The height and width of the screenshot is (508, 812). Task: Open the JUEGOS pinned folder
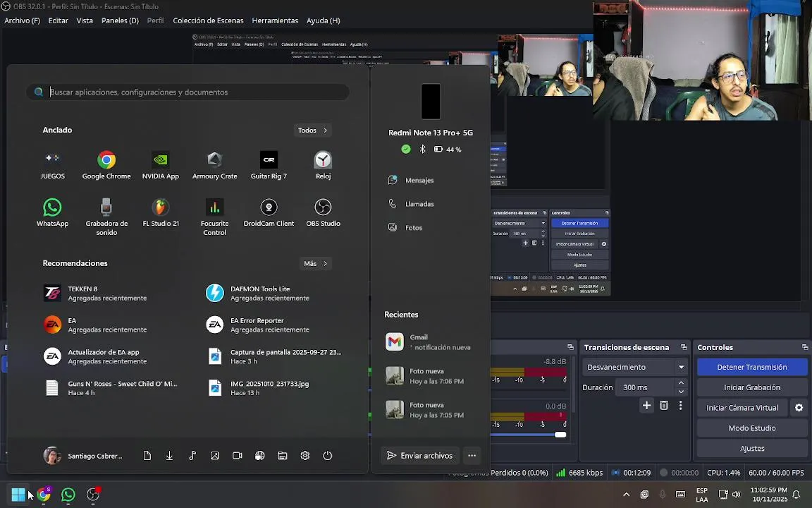coord(52,166)
